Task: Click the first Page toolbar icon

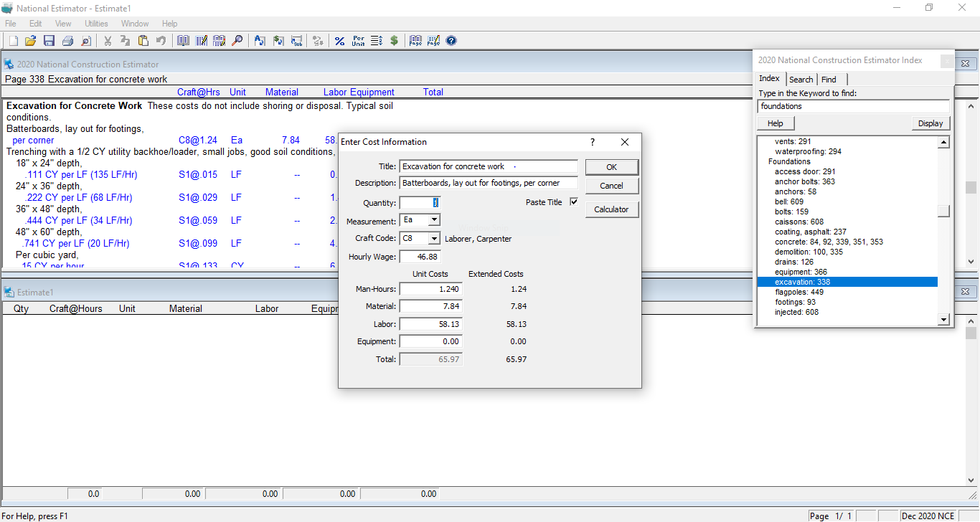Action: pyautogui.click(x=415, y=41)
